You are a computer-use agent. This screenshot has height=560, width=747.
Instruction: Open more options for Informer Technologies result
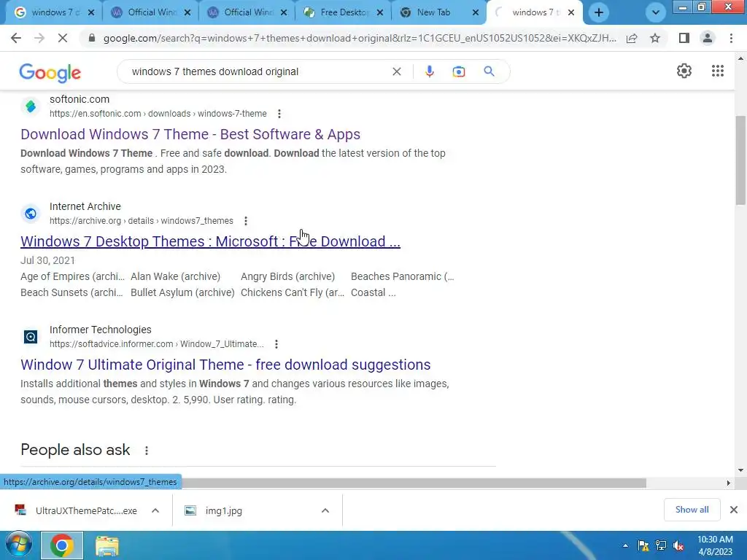pyautogui.click(x=276, y=344)
